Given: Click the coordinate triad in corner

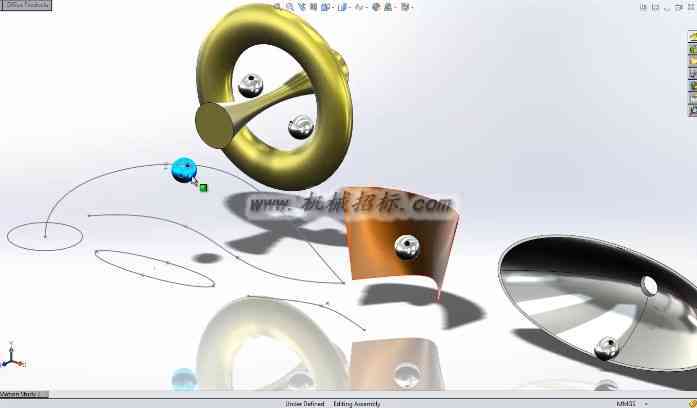Looking at the screenshot, I should coord(12,357).
